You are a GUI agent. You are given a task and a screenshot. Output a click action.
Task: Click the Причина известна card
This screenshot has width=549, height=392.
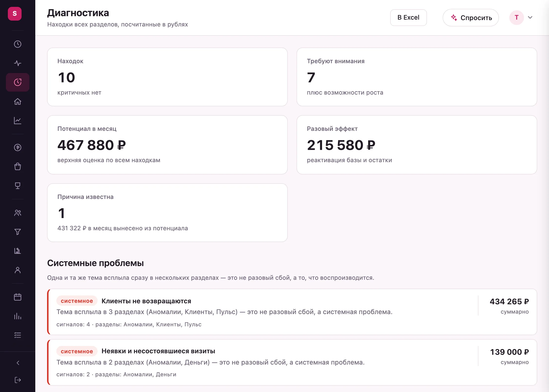point(167,213)
